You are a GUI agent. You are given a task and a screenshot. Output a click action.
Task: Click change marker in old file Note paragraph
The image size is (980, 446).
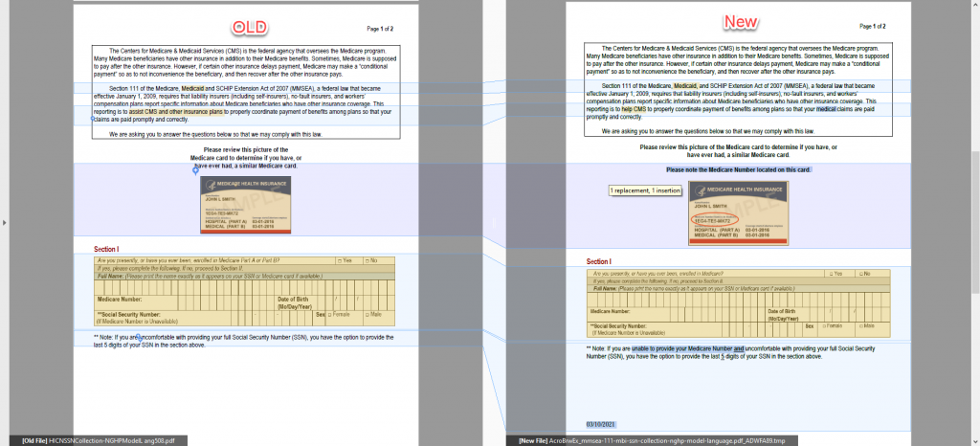pyautogui.click(x=140, y=337)
